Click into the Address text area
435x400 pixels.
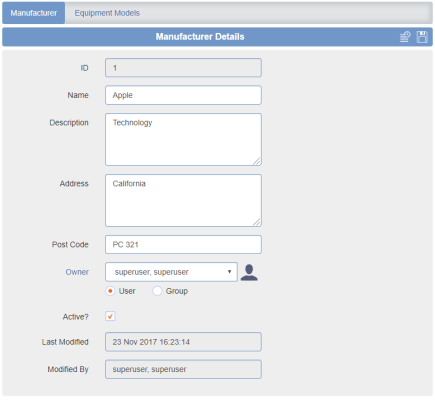click(x=183, y=200)
